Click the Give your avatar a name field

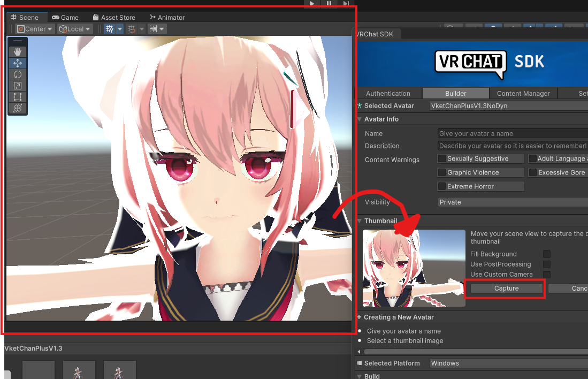pyautogui.click(x=511, y=133)
